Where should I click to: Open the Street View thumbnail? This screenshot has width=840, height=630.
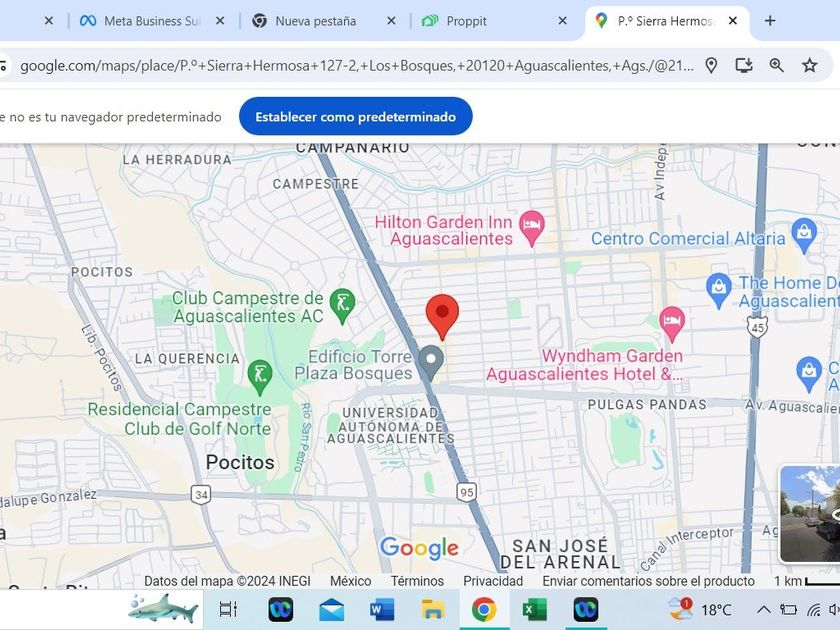(x=810, y=514)
